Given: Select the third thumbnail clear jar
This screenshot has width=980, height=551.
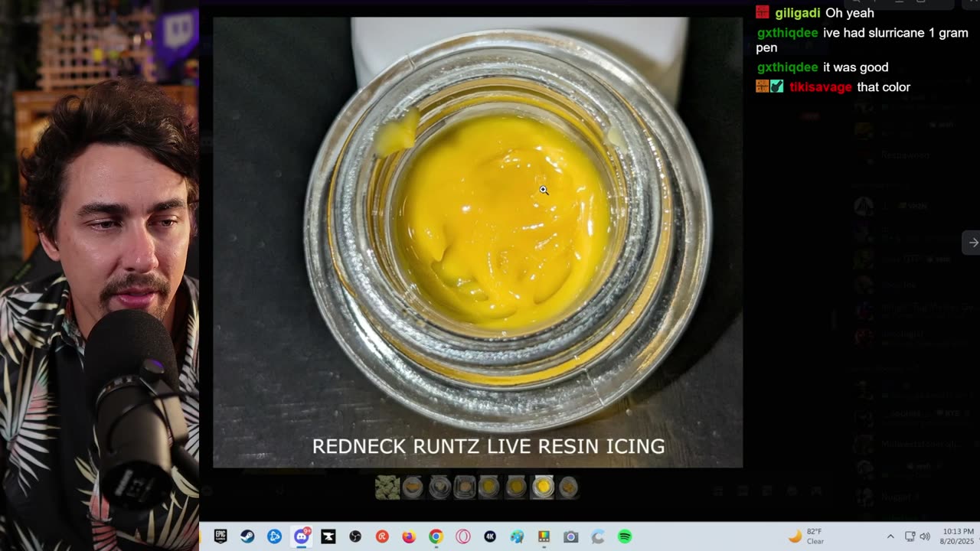Looking at the screenshot, I should click(439, 487).
